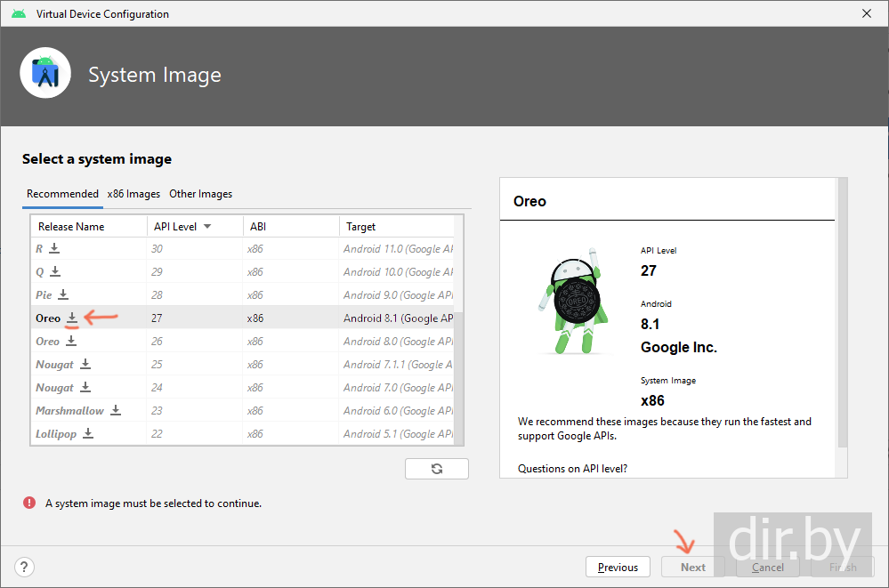Sort by API Level column arrow
Image resolution: width=889 pixels, height=588 pixels.
point(207,227)
